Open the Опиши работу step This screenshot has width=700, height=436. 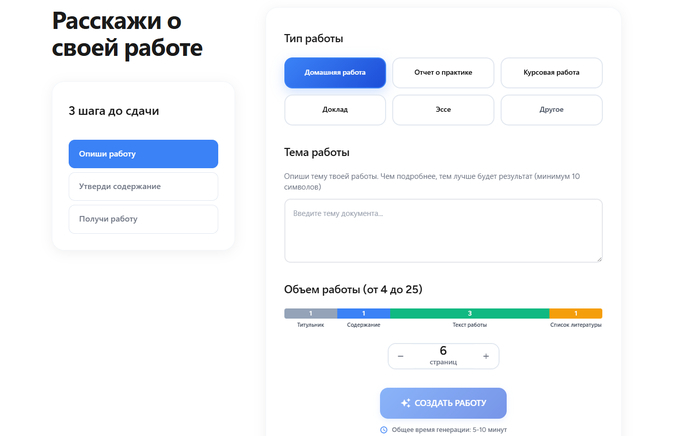pos(143,154)
